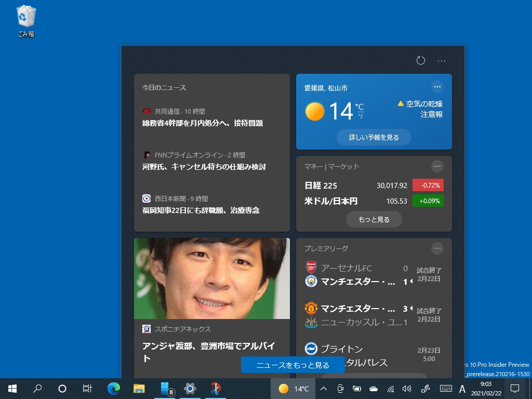Refresh the news feed with the circular arrow
532x399 pixels.
point(421,61)
